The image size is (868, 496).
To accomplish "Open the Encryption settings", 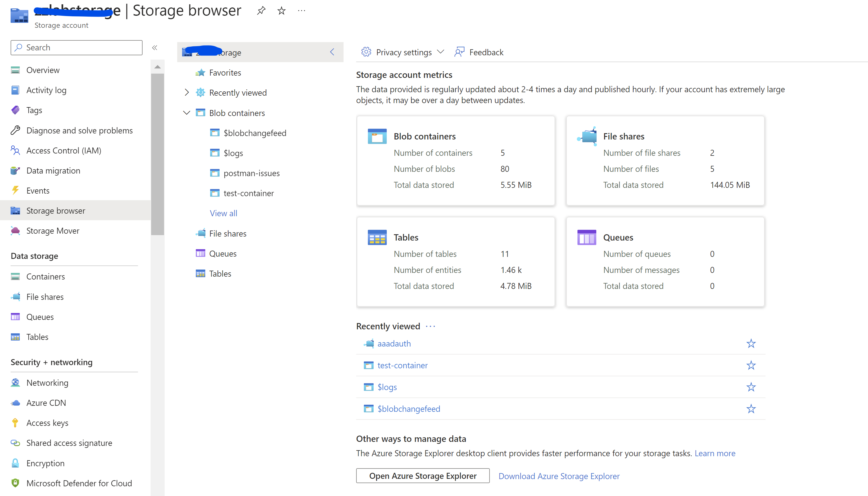I will click(x=45, y=463).
